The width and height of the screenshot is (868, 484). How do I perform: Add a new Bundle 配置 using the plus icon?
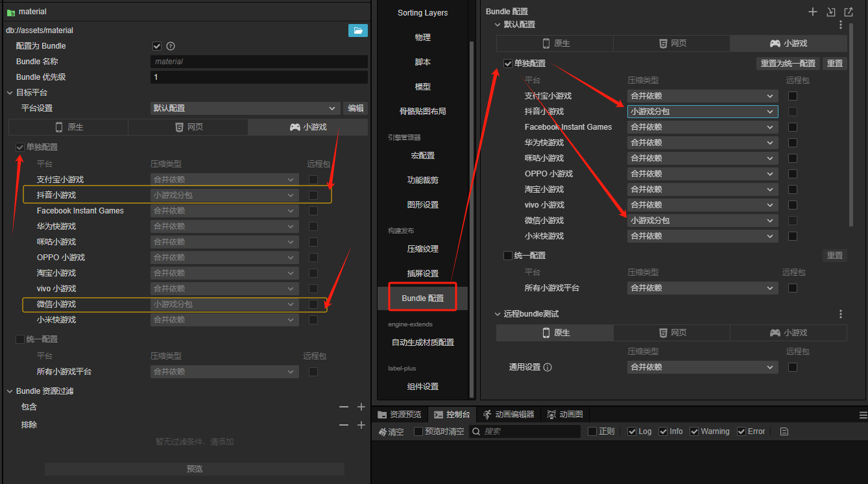pyautogui.click(x=812, y=12)
